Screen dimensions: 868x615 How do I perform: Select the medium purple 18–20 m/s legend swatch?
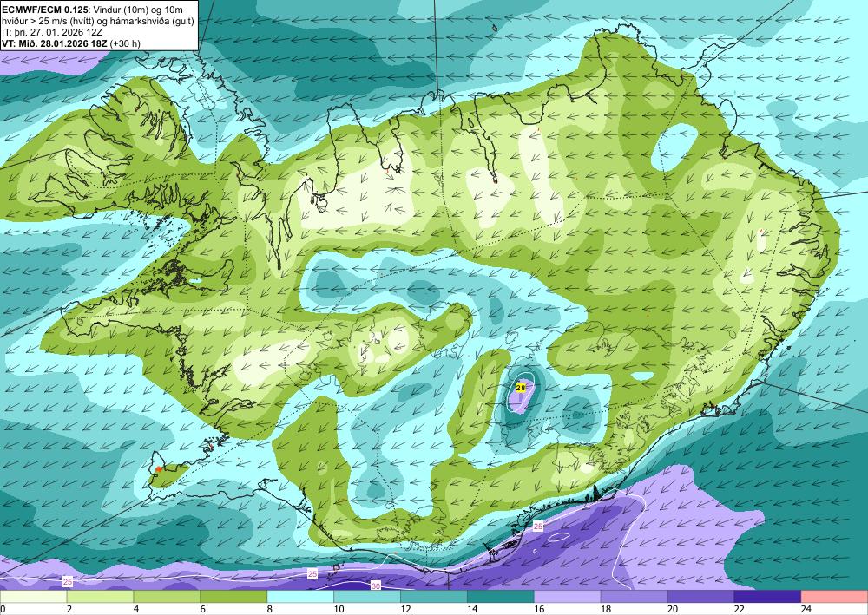tap(634, 597)
